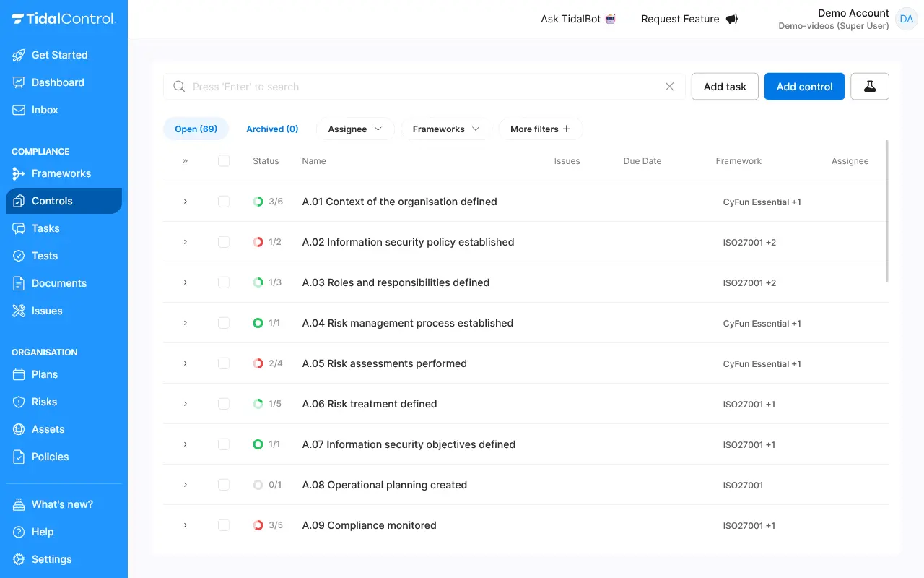Click A.03 framework ISO27001 +2

pyautogui.click(x=749, y=283)
